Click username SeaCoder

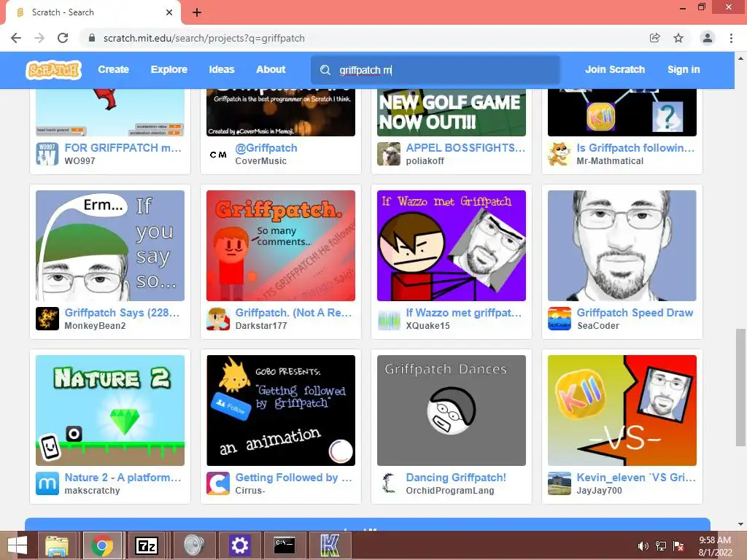(x=598, y=326)
